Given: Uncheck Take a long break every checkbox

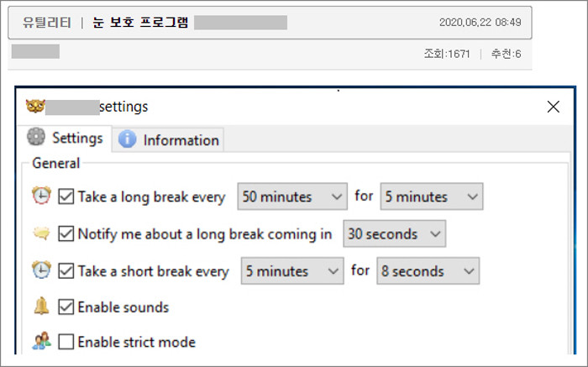Looking at the screenshot, I should click(x=66, y=197).
